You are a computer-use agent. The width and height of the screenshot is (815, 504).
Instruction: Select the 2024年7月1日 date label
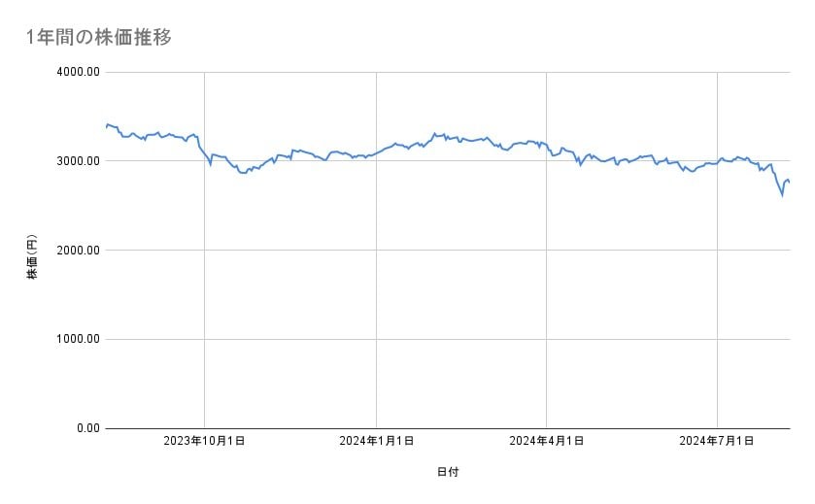click(718, 441)
